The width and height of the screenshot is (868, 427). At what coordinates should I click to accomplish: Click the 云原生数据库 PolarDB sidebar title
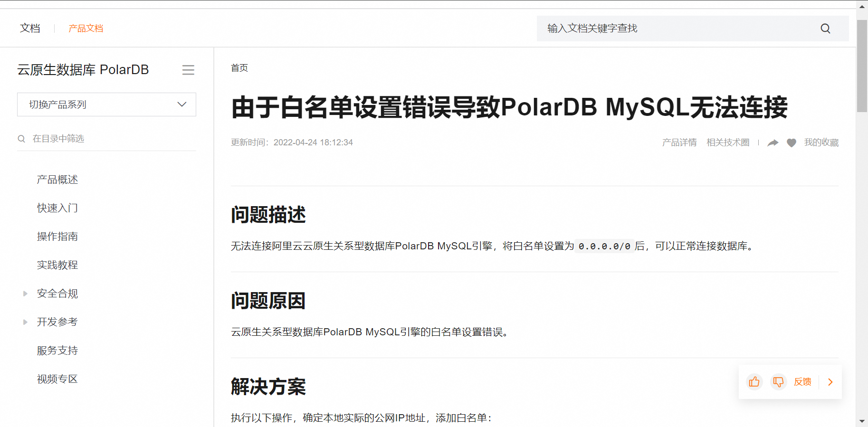[x=83, y=70]
